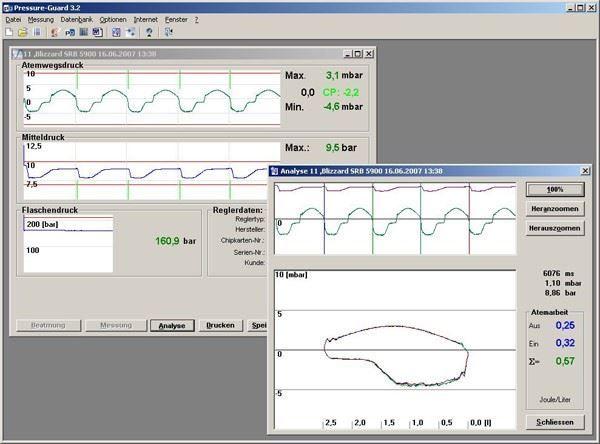Open the Datei menu
The height and width of the screenshot is (444, 600).
[13, 19]
